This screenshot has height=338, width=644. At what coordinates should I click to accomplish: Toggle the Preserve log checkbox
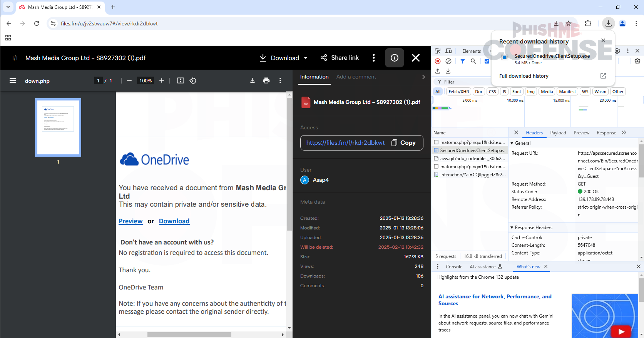coord(487,61)
